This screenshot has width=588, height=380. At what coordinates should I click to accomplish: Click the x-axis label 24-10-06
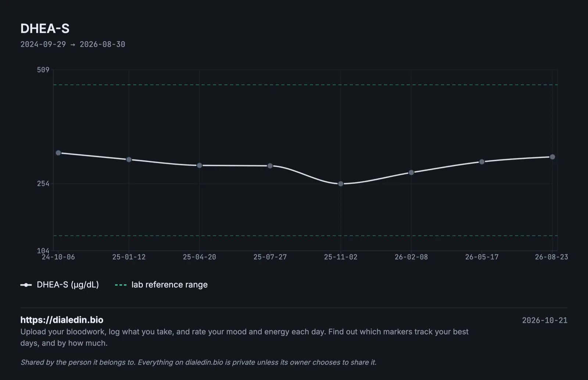coord(58,257)
